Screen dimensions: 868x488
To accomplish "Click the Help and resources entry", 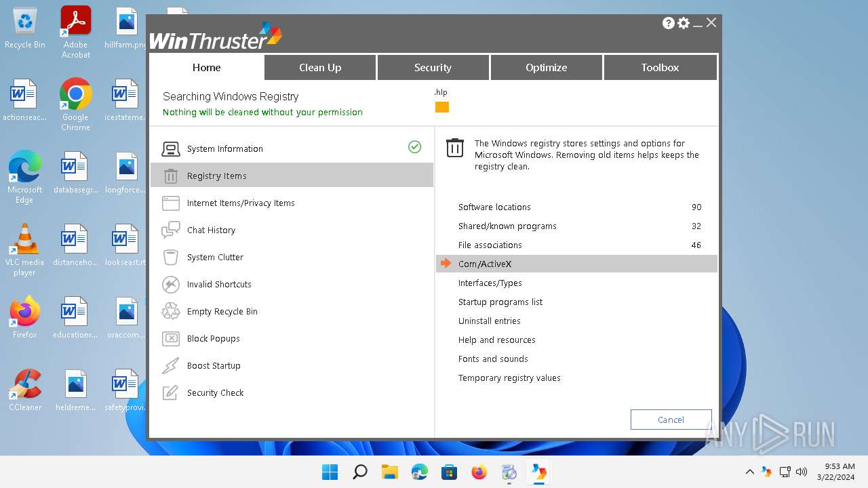I will (576, 340).
